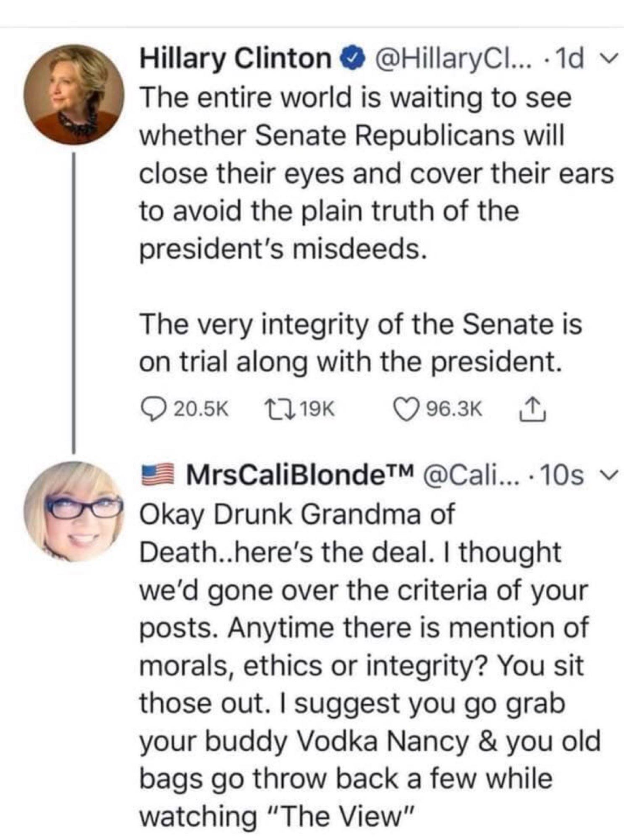Open the Hillary Clinton profile picture
624x840 pixels.
[74, 94]
